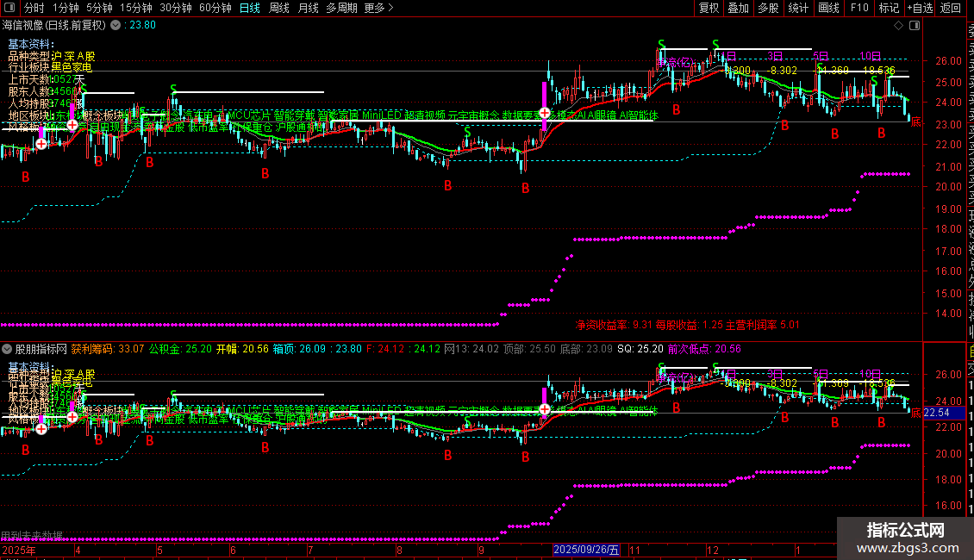The height and width of the screenshot is (560, 974).
Task: Toggle the left sidebar panel icon
Action: coord(9,8)
